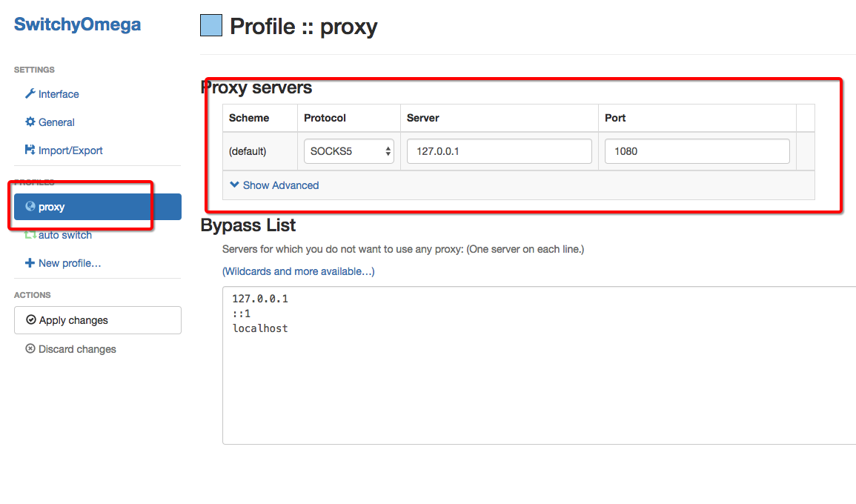Click the plus icon beside New profile

(30, 262)
